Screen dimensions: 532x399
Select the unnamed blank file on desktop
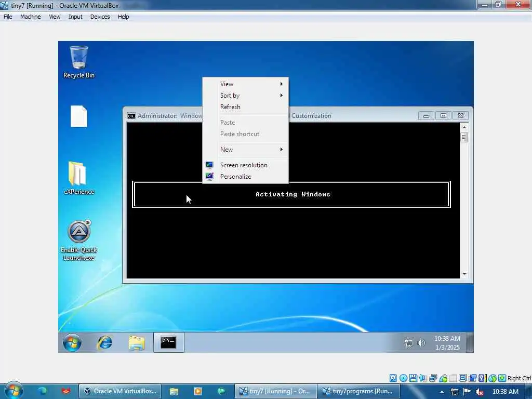79,116
